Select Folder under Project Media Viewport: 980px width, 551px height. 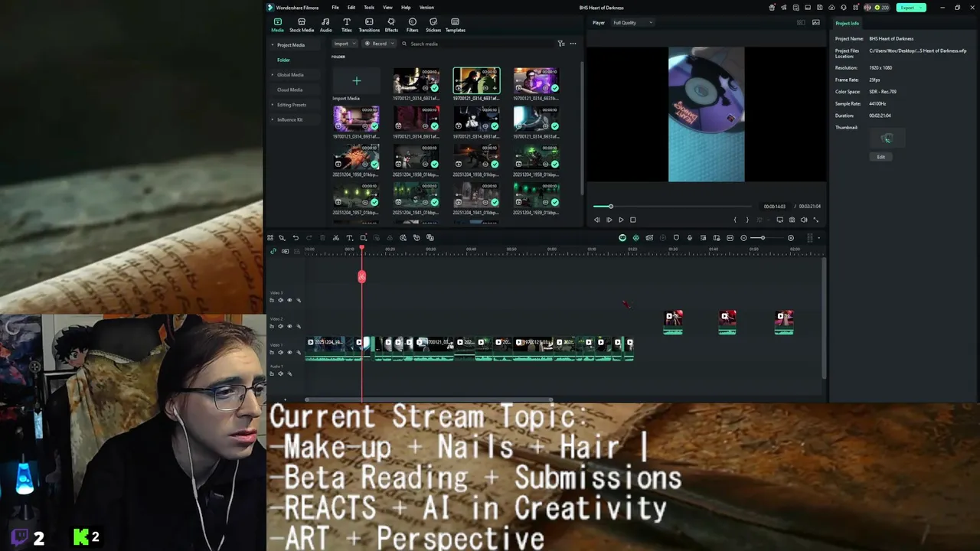tap(283, 60)
